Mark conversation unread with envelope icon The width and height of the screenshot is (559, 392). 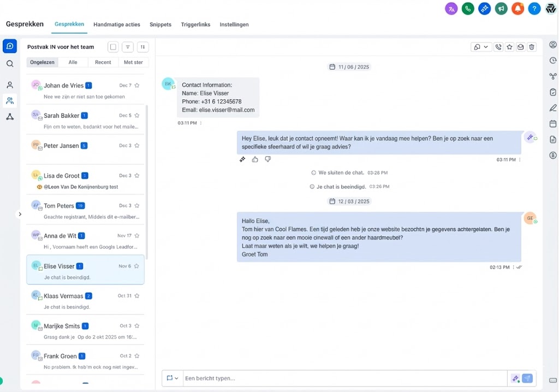coord(521,47)
